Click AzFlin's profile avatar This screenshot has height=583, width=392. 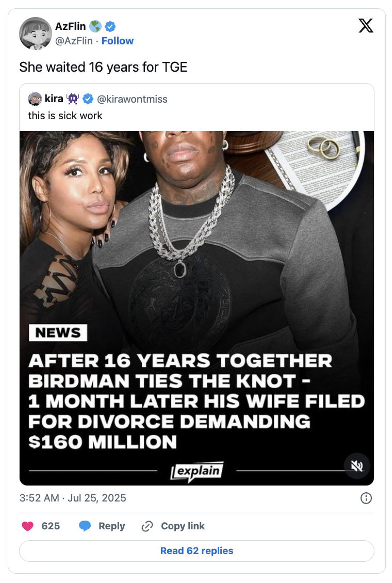point(35,33)
